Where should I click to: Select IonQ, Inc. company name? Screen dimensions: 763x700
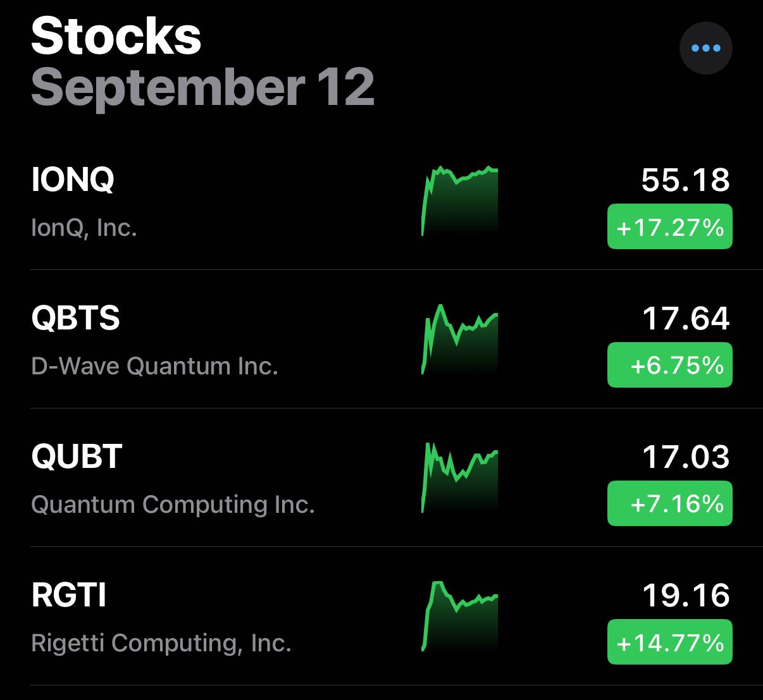pos(84,228)
